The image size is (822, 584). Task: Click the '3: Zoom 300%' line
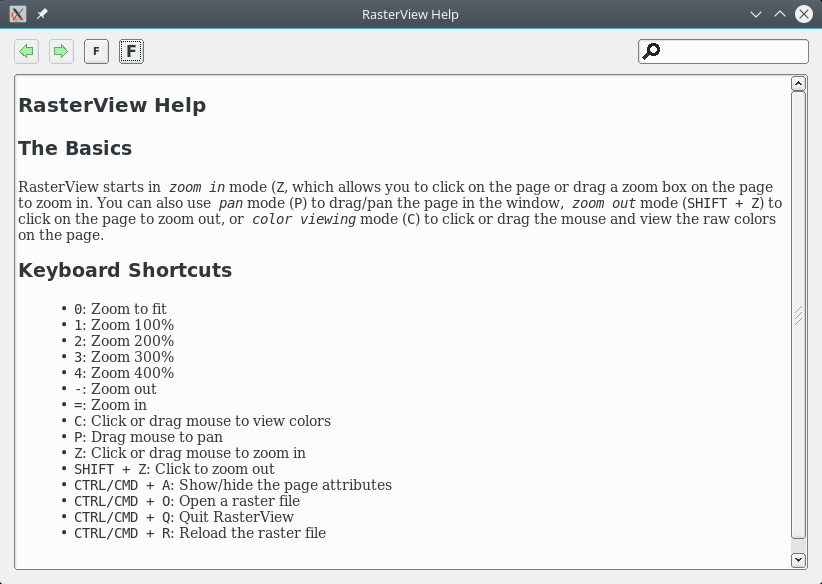(x=124, y=357)
